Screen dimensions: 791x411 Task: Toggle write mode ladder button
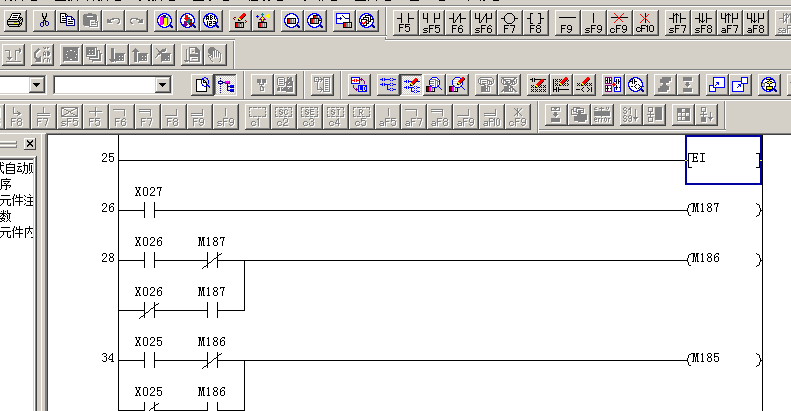[x=411, y=85]
